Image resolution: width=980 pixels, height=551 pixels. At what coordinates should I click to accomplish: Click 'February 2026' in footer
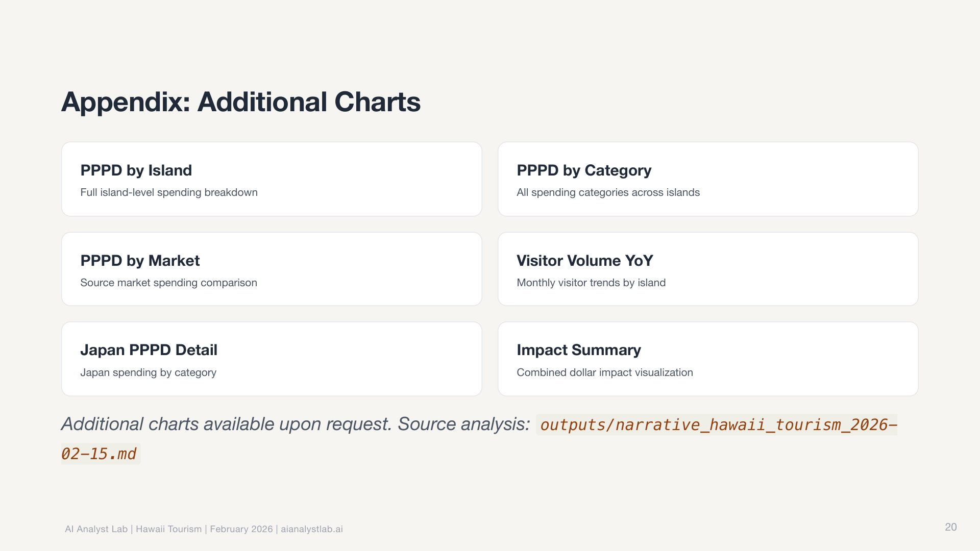click(241, 529)
